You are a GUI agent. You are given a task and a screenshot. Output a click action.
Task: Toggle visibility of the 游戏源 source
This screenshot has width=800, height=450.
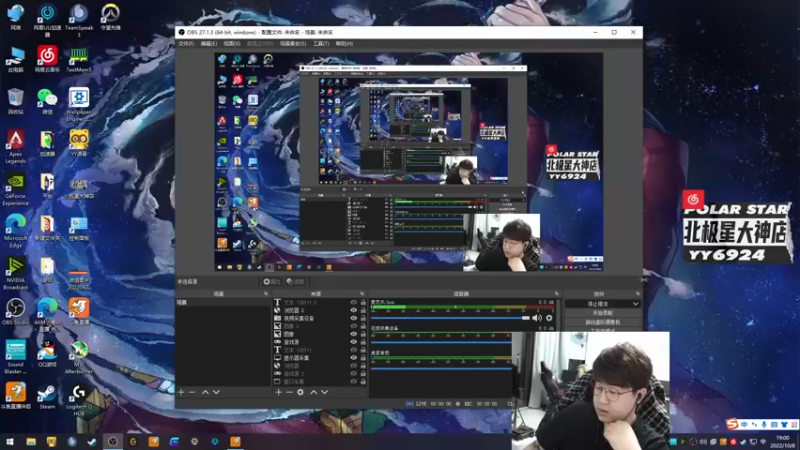point(354,342)
